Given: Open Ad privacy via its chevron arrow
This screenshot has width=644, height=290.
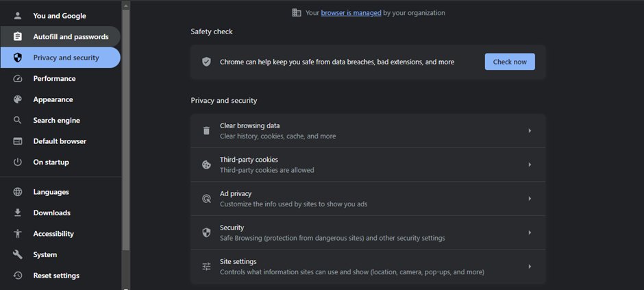Looking at the screenshot, I should tap(530, 199).
